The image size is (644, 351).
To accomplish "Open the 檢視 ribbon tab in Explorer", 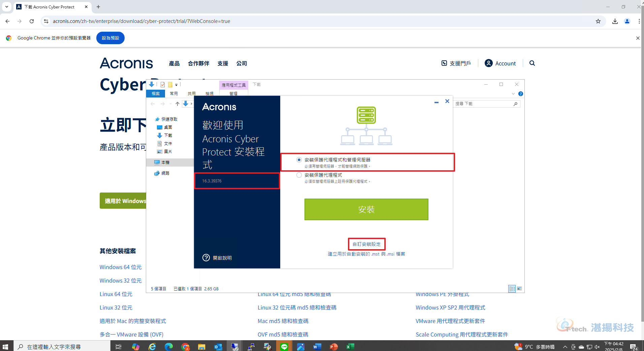I will click(x=210, y=93).
